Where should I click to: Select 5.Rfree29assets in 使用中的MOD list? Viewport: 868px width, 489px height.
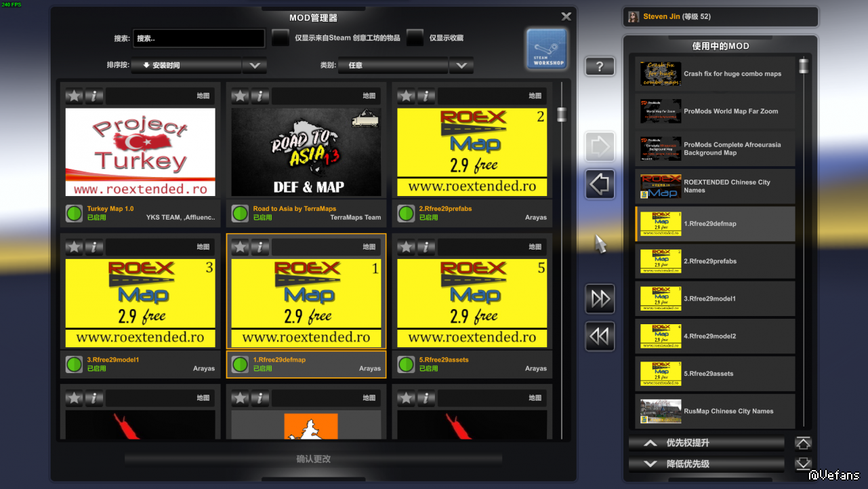pyautogui.click(x=715, y=374)
